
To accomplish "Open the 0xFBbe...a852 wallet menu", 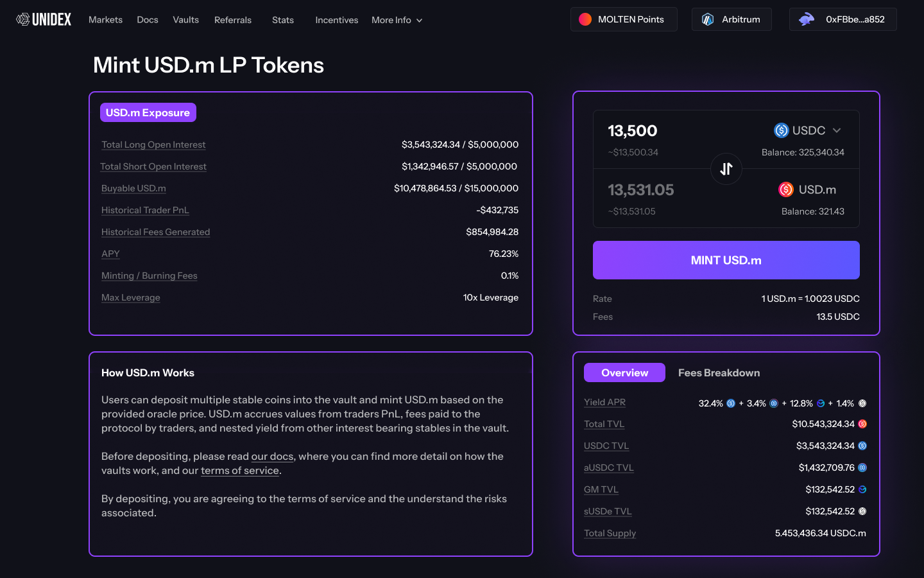I will click(843, 19).
